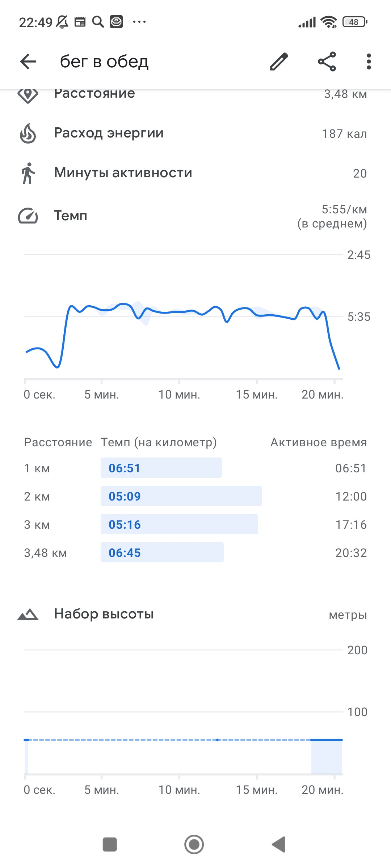
Task: Tap the distance diamond pin icon
Action: (28, 95)
